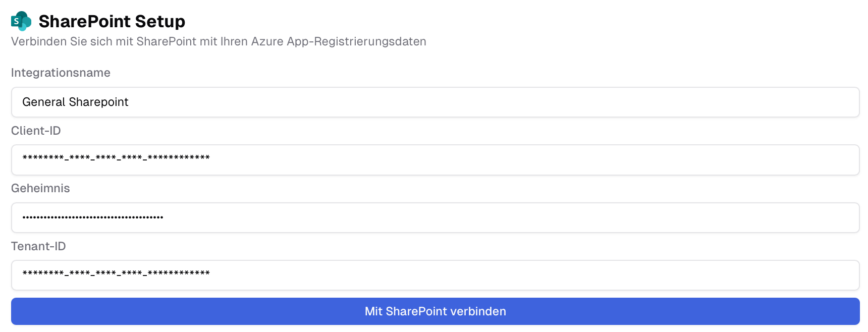Select the masked Tenant-ID text
Image resolution: width=868 pixels, height=332 pixels.
pos(116,274)
